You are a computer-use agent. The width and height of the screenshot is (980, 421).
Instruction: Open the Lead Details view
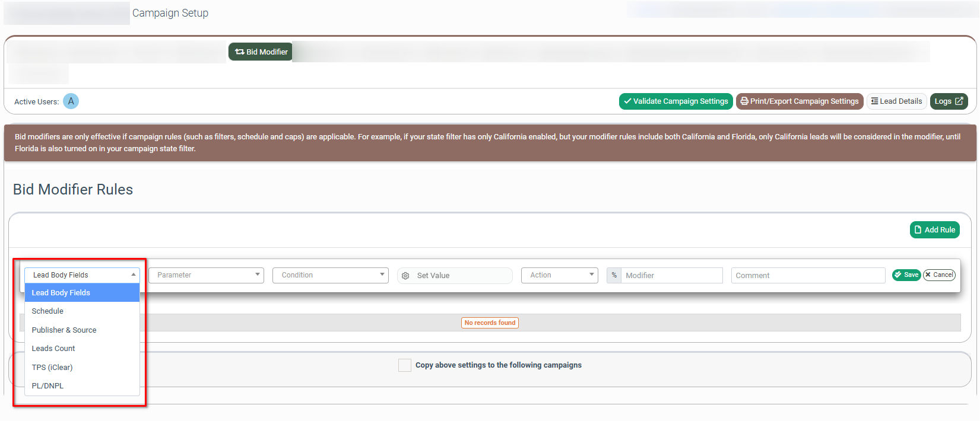(x=896, y=101)
